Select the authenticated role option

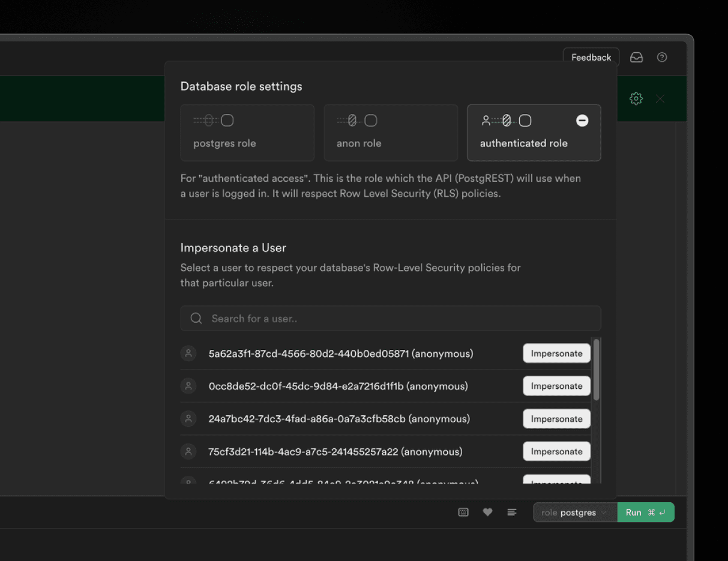coord(523,133)
